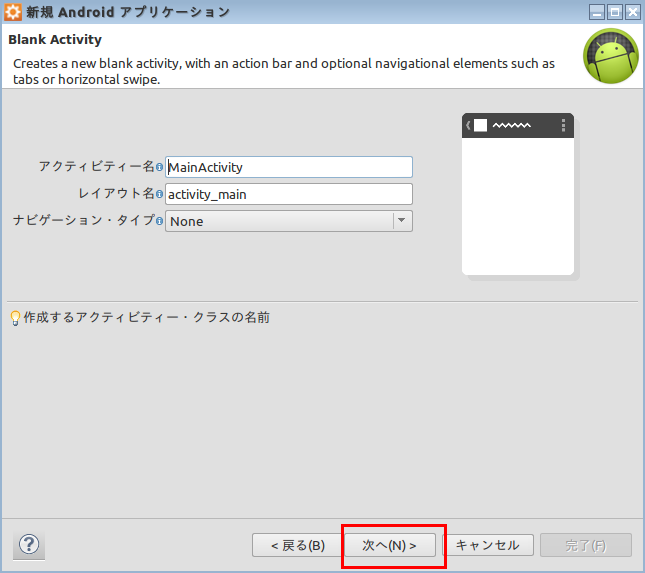This screenshot has height=573, width=645.
Task: Click info icon beside ナビゲーション・タイプ label
Action: 159,221
